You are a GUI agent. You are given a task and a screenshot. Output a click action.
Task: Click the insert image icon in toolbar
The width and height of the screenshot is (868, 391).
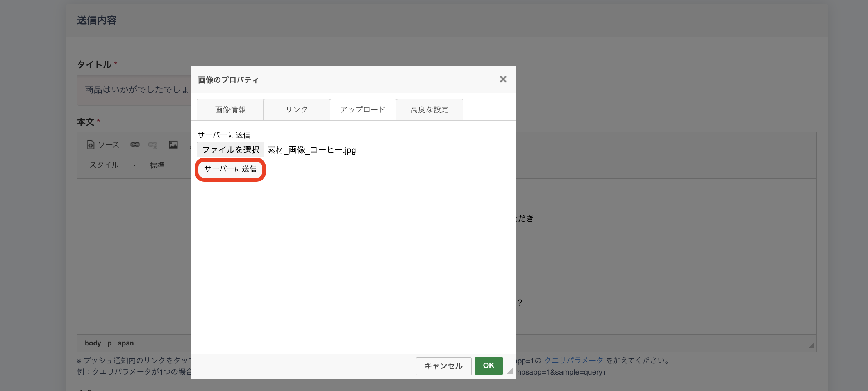click(x=173, y=145)
